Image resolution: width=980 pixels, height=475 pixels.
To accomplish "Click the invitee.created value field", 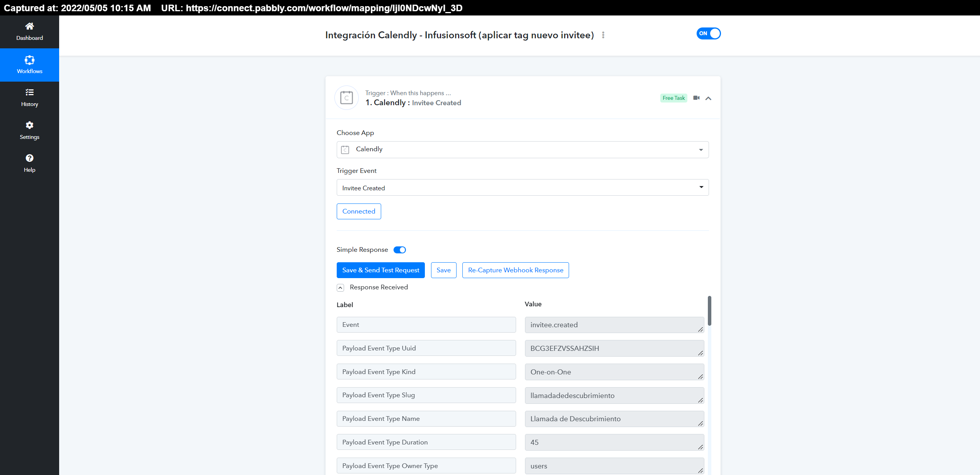I will 614,325.
